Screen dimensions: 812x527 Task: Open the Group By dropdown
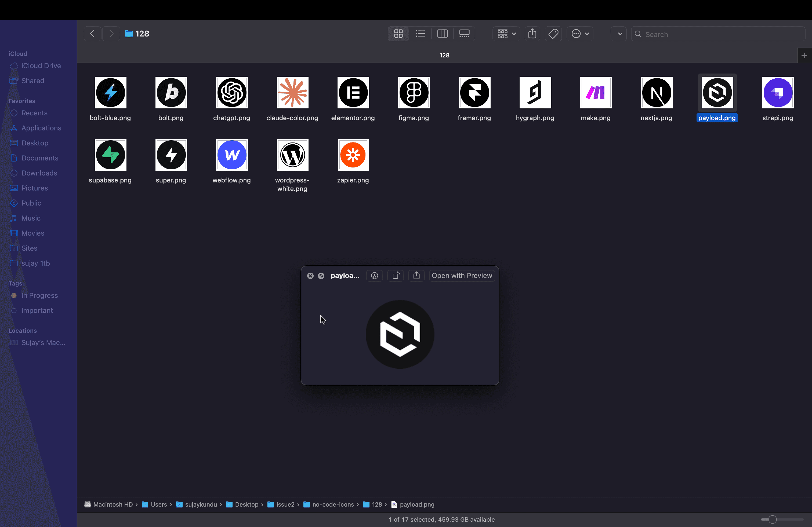[x=506, y=34]
